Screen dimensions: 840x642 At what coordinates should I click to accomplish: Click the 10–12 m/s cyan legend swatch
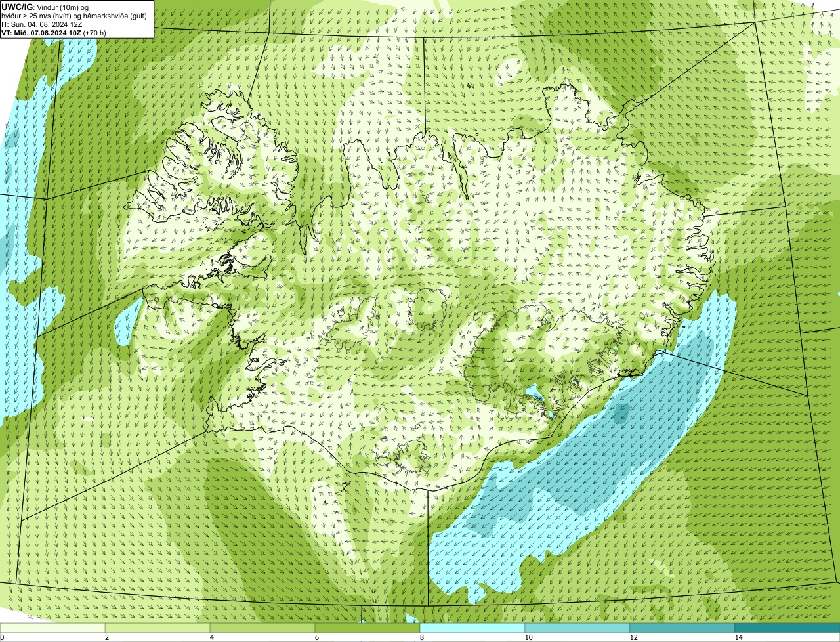pos(577,628)
